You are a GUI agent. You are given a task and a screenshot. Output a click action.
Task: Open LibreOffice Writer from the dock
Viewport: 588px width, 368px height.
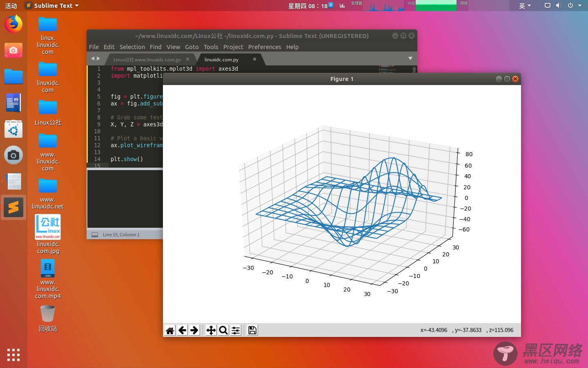[13, 103]
